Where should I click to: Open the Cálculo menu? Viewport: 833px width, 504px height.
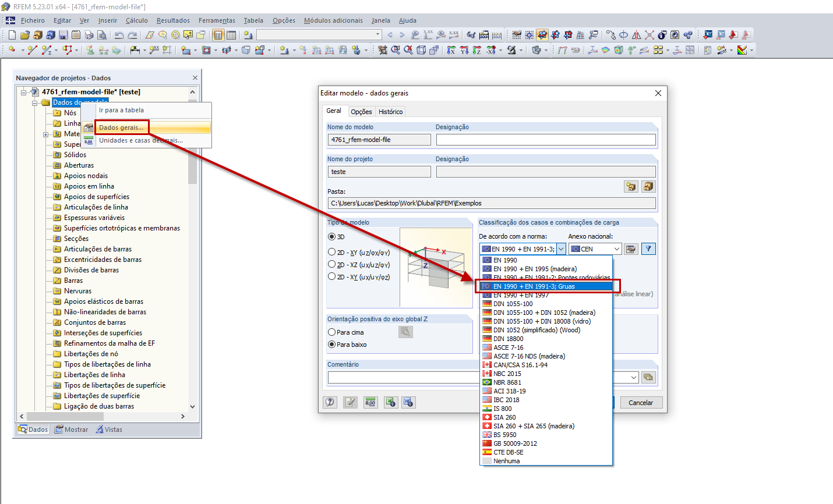(137, 20)
